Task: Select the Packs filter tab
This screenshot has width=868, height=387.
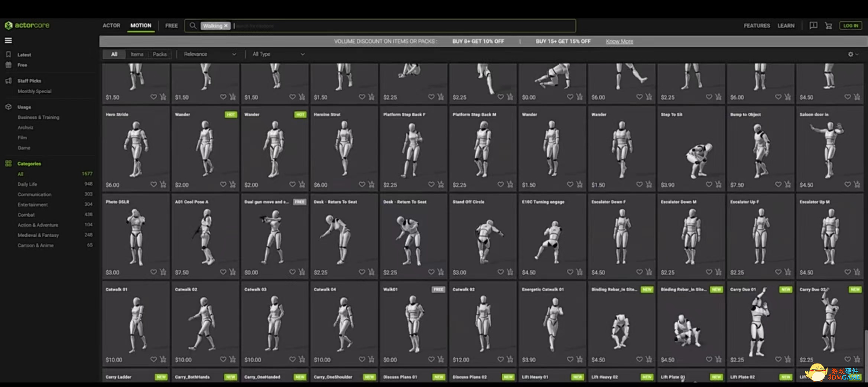Action: (x=160, y=54)
